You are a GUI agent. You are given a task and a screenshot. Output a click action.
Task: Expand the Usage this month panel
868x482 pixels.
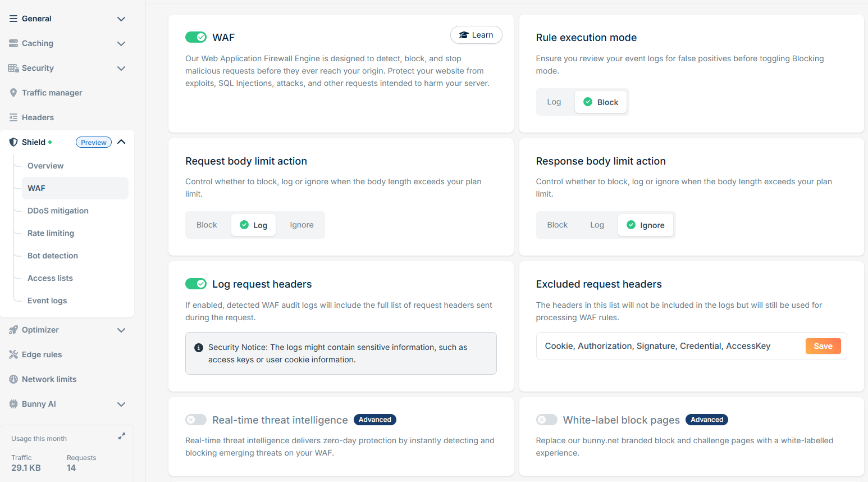click(x=122, y=436)
